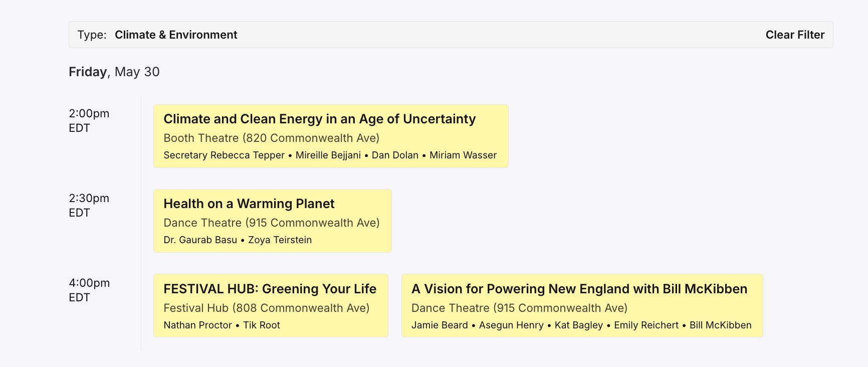Select the Climate & Environment filter value
868x367 pixels.
coord(176,35)
